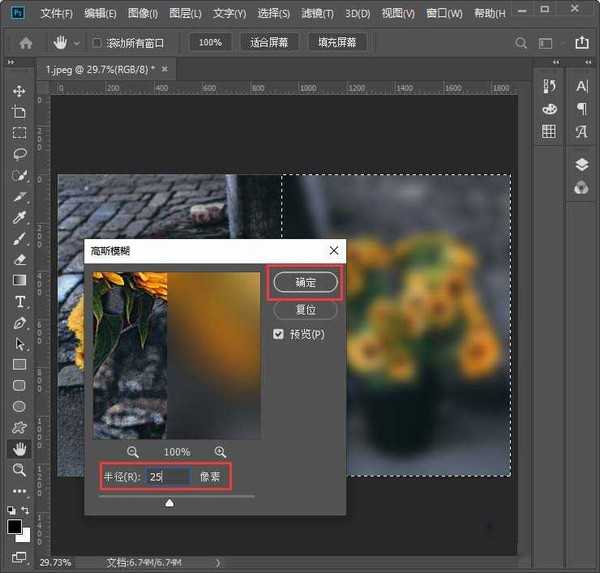This screenshot has width=600, height=573.
Task: Select the Zoom tool in toolbar
Action: [19, 469]
